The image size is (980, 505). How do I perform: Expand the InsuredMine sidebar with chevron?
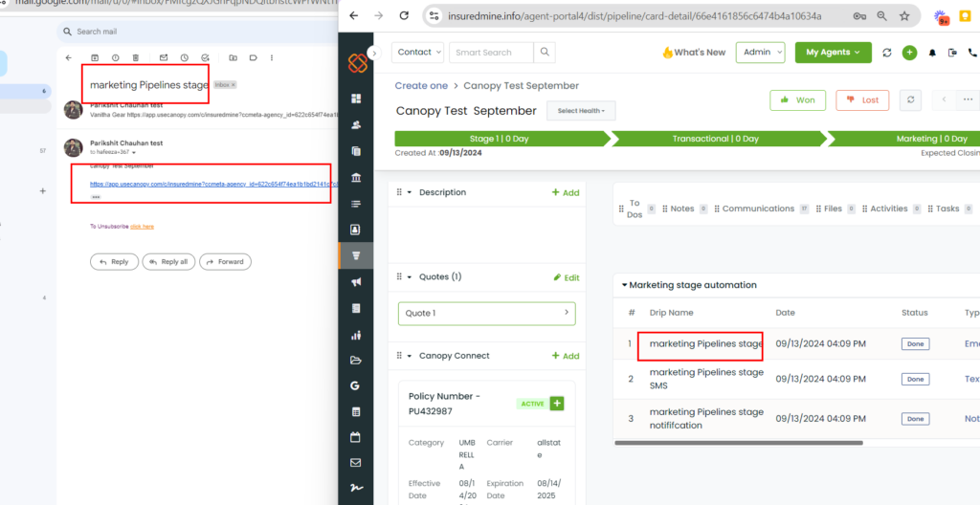point(374,54)
